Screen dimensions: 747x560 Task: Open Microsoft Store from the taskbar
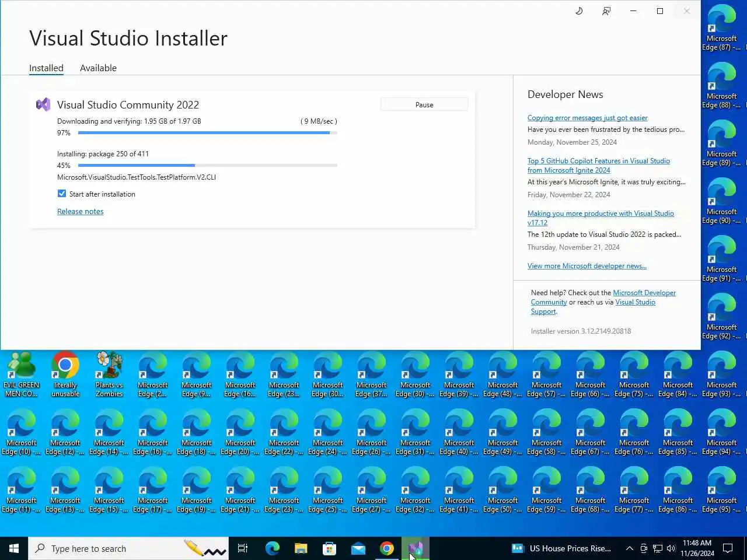[x=329, y=548]
